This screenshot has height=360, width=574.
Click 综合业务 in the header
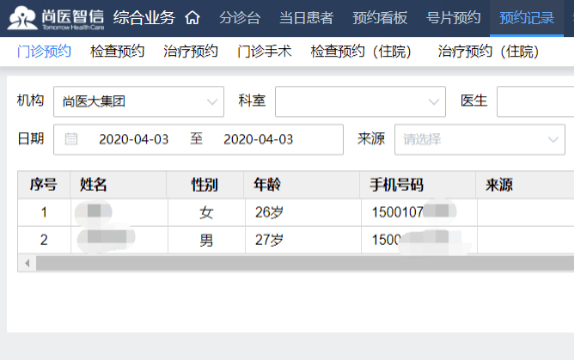coord(144,18)
